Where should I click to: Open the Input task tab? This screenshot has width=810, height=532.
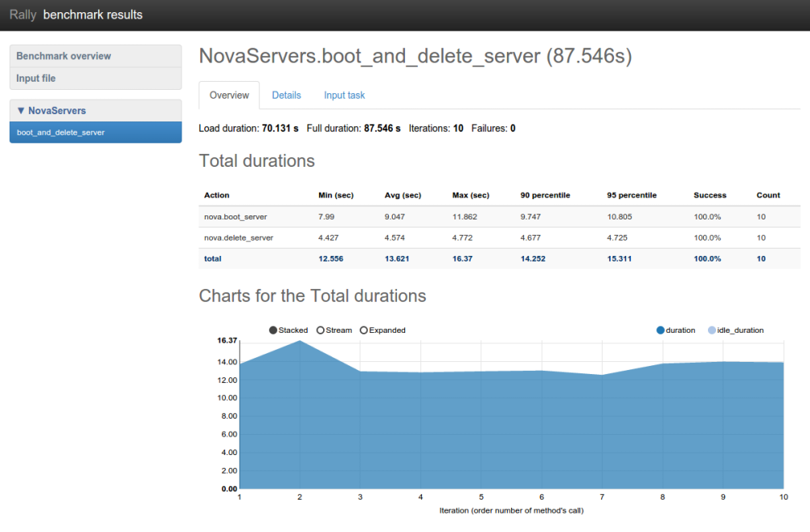click(x=344, y=96)
